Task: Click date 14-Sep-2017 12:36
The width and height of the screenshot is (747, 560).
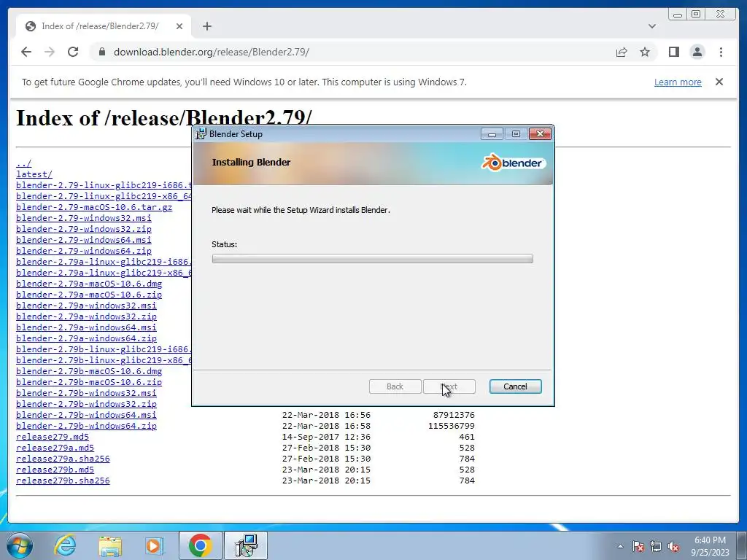Action: 326,437
